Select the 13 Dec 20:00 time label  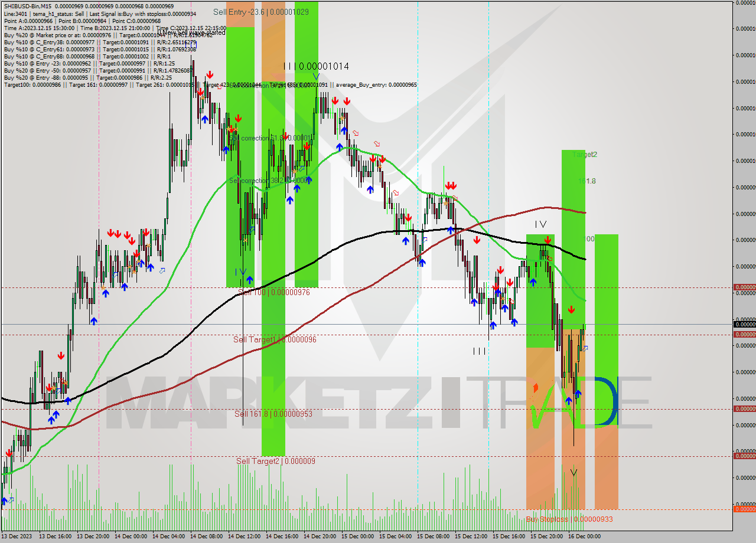click(x=93, y=537)
